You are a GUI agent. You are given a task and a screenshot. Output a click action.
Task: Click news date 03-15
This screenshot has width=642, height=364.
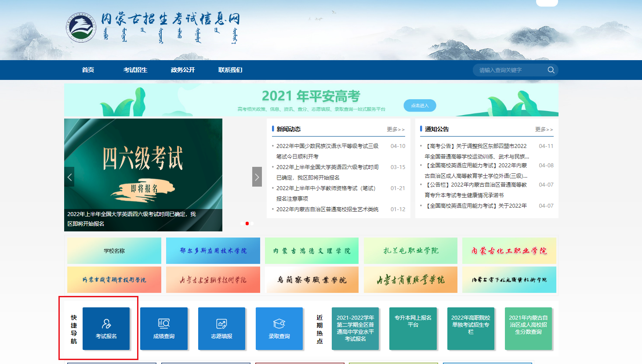coord(398,167)
